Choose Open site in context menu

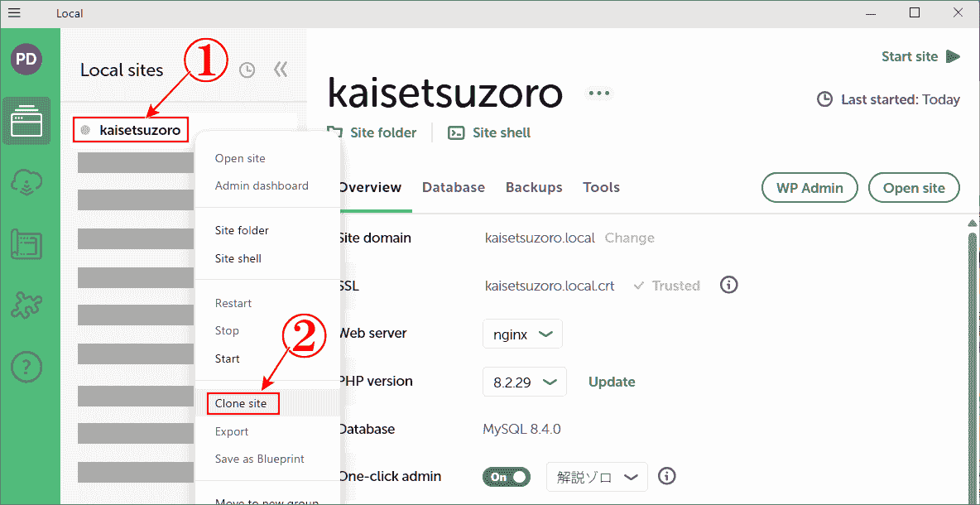point(240,159)
